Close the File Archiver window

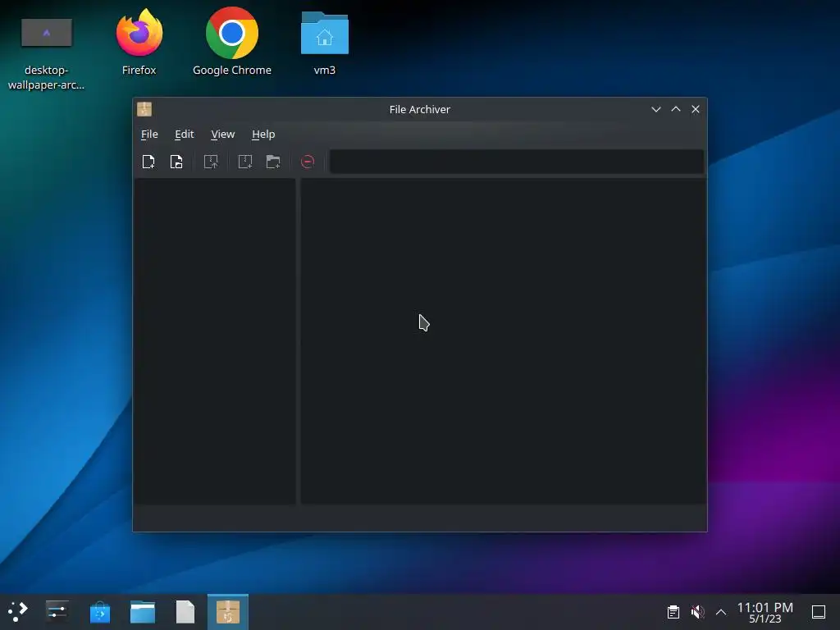696,109
